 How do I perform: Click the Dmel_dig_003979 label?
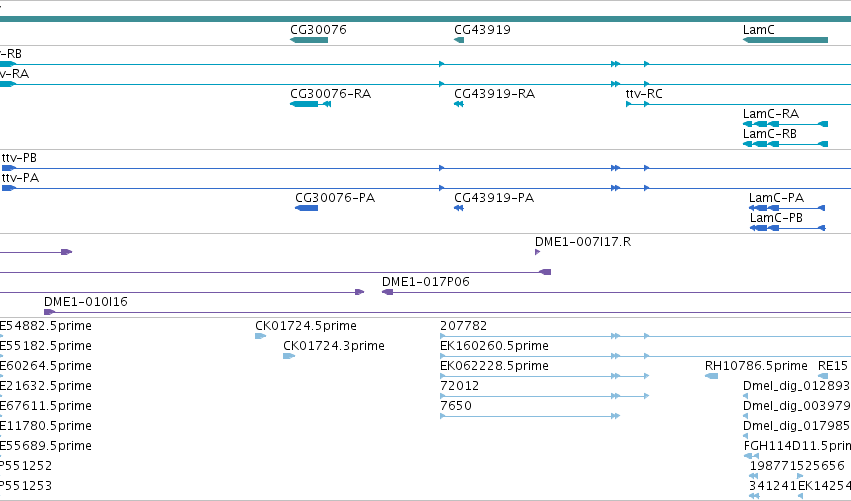pos(797,407)
